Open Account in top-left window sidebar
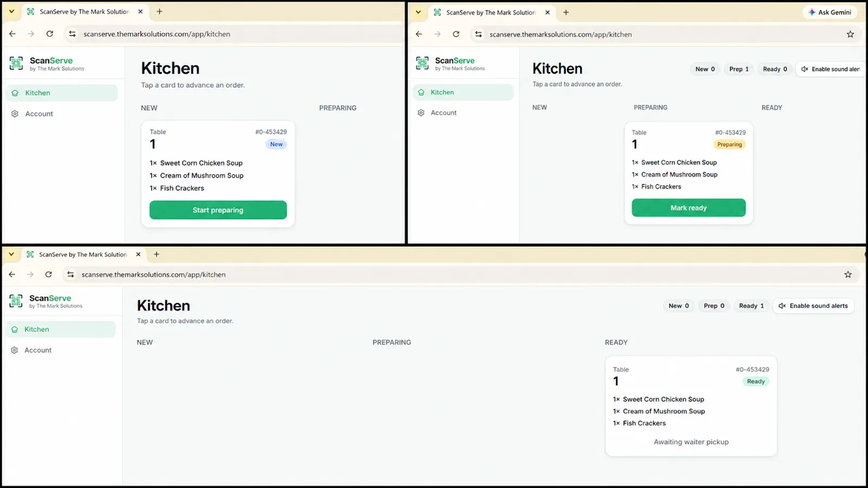The image size is (868, 488). point(62,114)
